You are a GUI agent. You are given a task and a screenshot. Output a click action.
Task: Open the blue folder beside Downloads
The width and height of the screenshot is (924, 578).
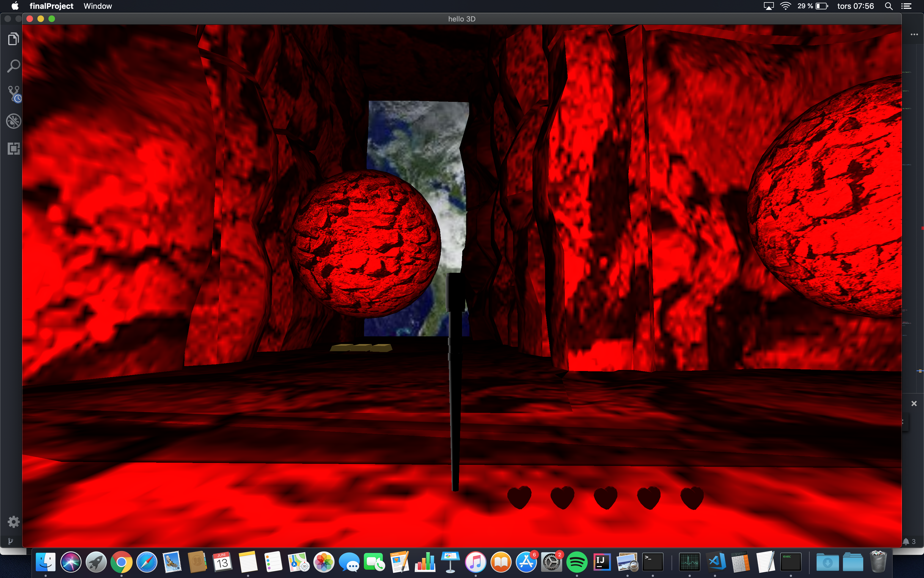click(x=853, y=562)
